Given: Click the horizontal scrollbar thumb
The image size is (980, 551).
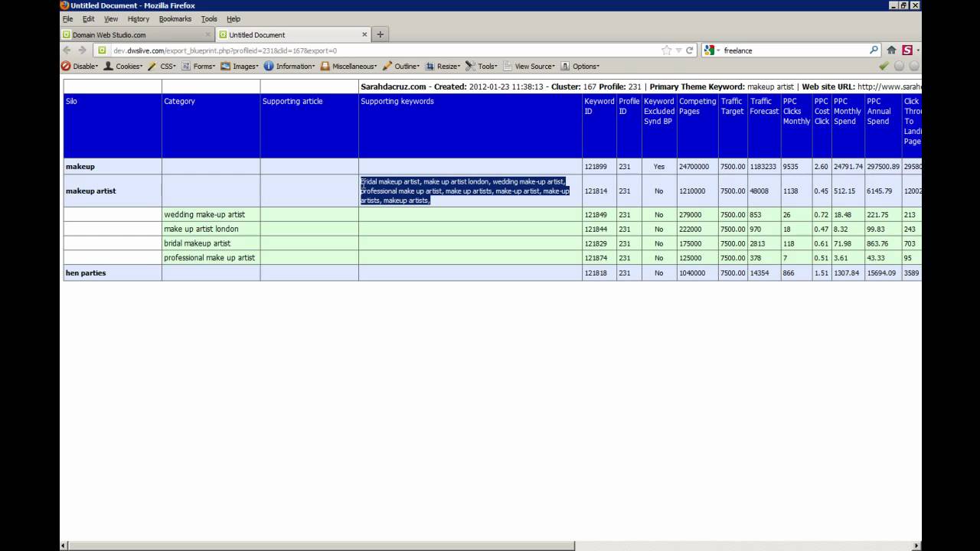Looking at the screenshot, I should [x=322, y=546].
